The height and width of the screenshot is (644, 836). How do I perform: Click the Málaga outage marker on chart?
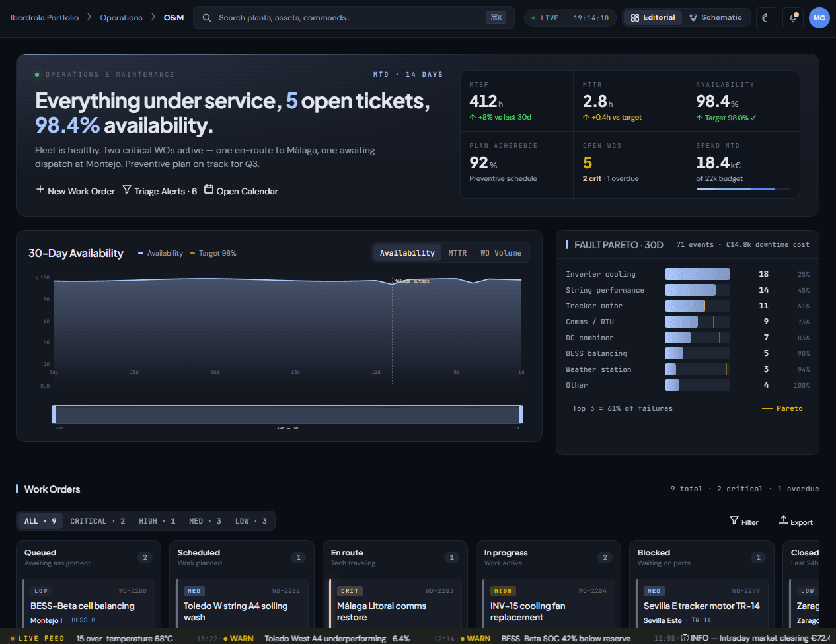tap(411, 281)
